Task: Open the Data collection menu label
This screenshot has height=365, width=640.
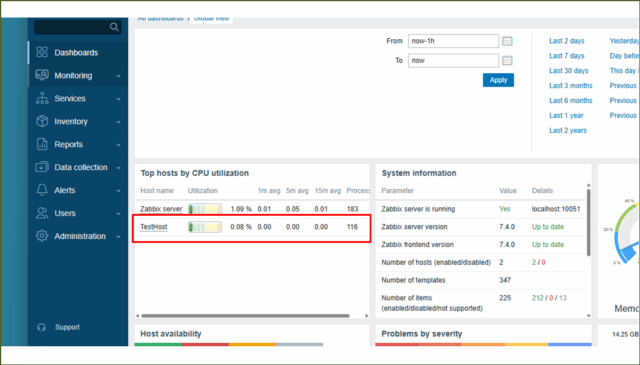Action: (x=81, y=167)
